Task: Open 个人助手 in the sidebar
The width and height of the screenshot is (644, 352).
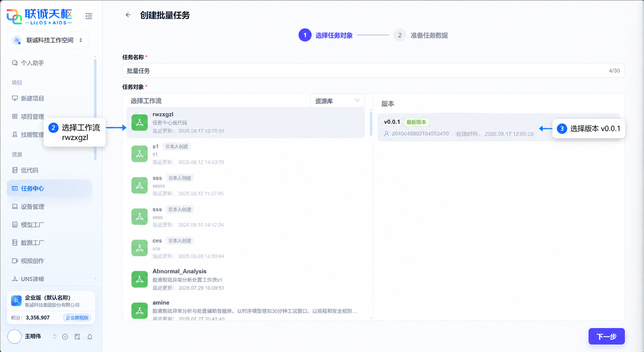Action: coord(32,63)
